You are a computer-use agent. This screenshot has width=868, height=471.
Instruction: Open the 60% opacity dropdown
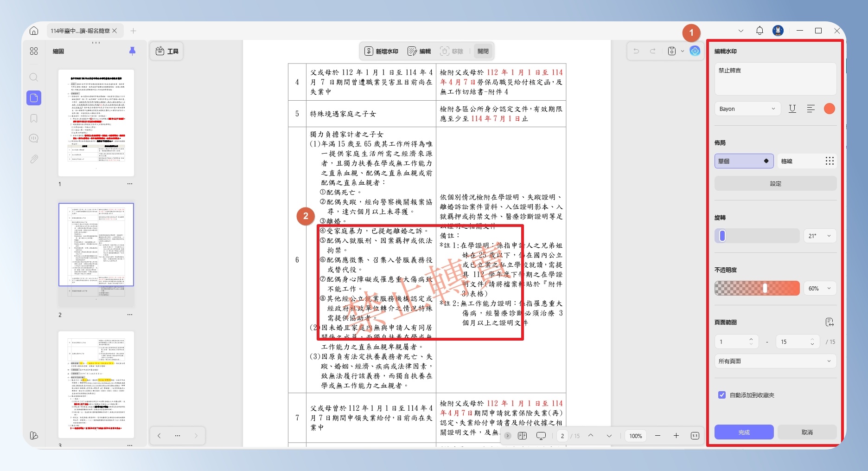(x=820, y=288)
